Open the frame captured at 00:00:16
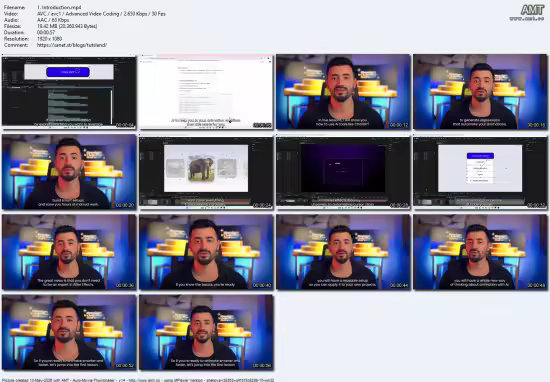 481,92
